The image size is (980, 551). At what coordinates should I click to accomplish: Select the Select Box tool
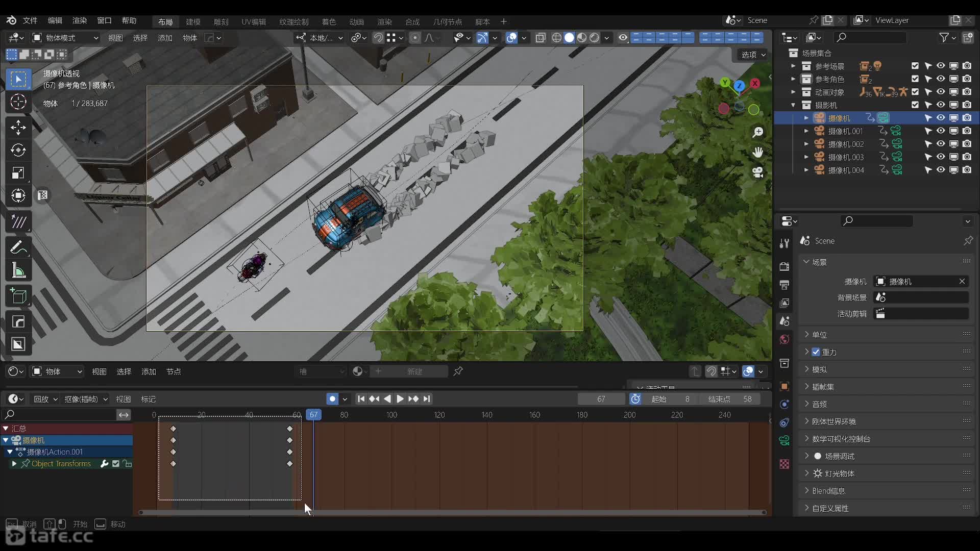(x=18, y=79)
